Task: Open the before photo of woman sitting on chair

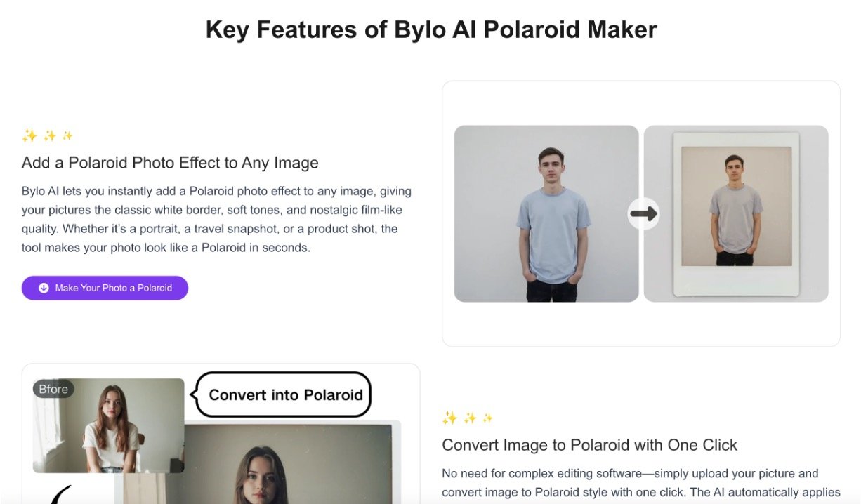Action: 109,425
